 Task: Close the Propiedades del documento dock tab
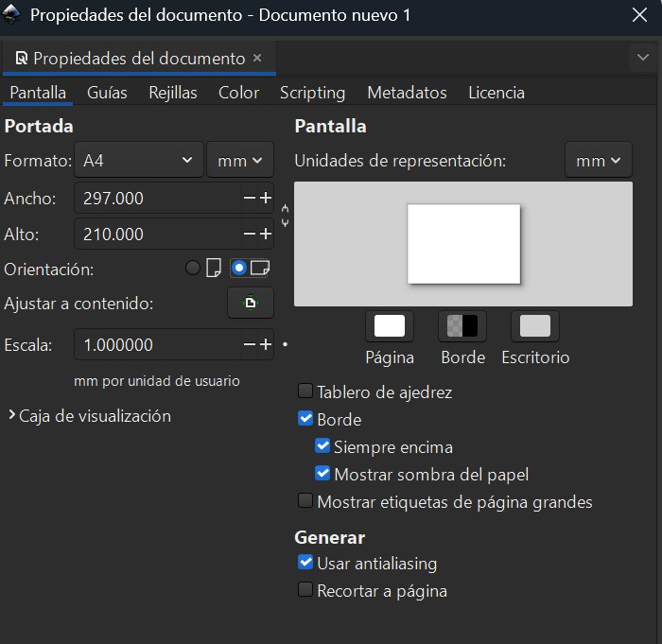click(x=257, y=58)
